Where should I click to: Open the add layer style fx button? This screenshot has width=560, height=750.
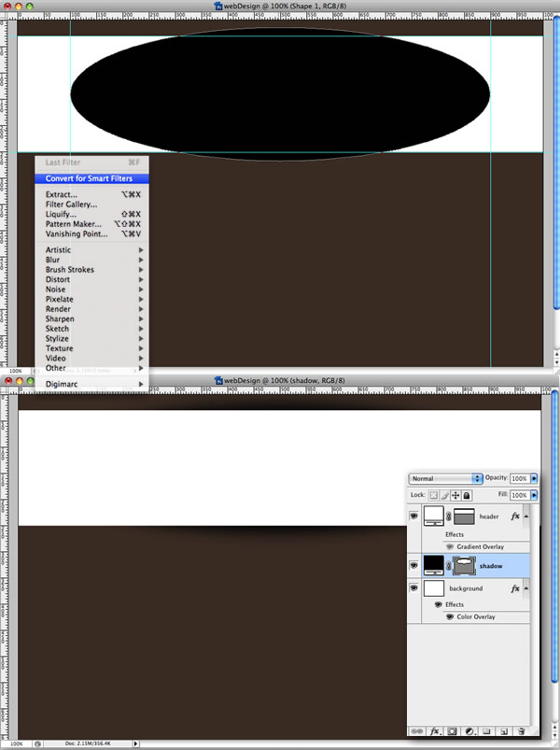tap(435, 731)
